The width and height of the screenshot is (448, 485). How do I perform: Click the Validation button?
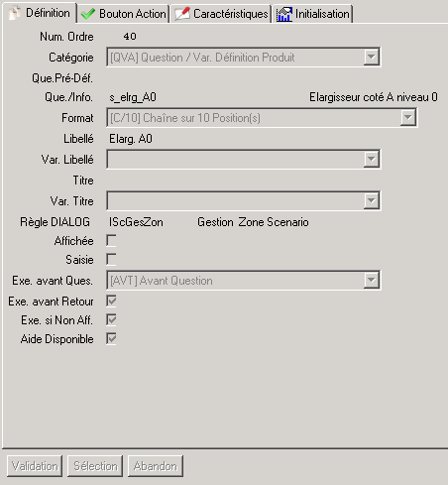coord(35,466)
